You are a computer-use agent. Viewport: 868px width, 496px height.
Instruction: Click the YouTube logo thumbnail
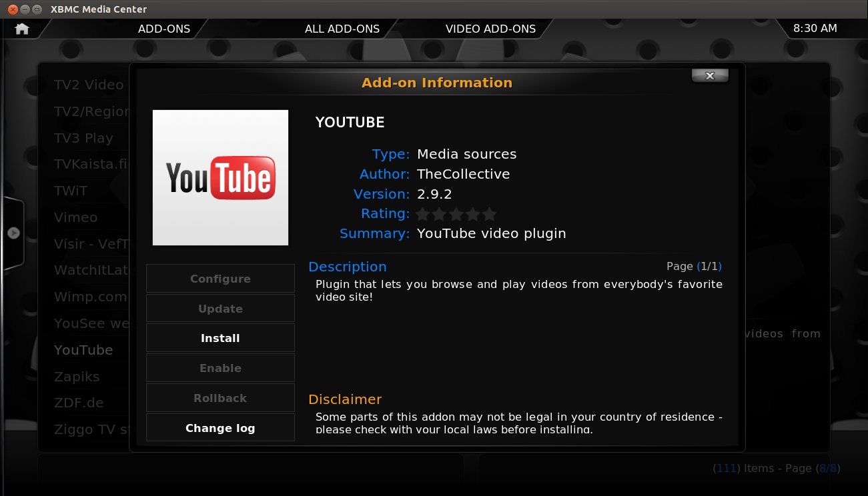220,178
